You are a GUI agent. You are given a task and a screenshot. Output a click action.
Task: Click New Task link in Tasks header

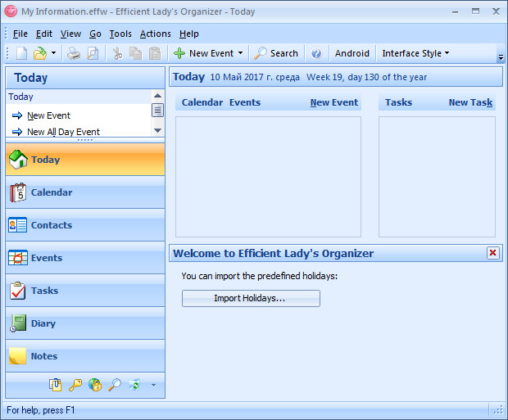pos(470,102)
